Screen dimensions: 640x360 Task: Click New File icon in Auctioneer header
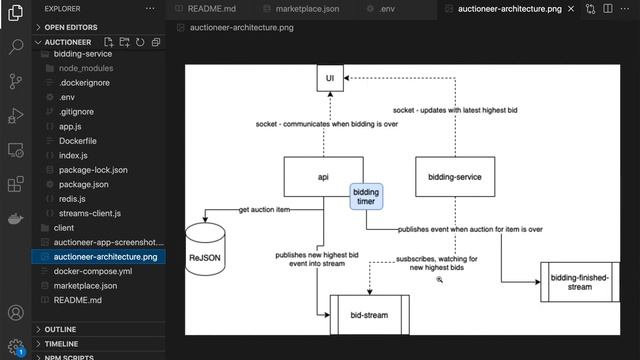(x=108, y=42)
